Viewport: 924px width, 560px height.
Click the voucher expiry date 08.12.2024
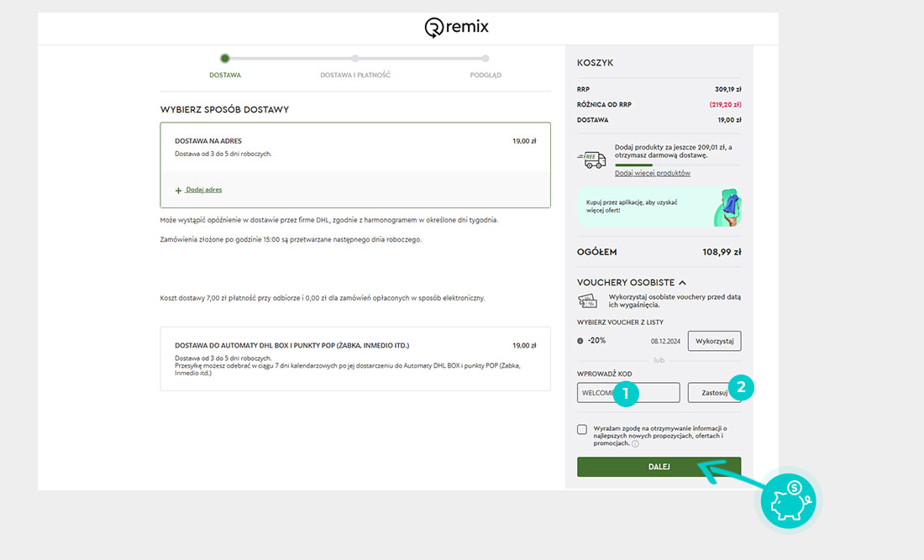[665, 342]
